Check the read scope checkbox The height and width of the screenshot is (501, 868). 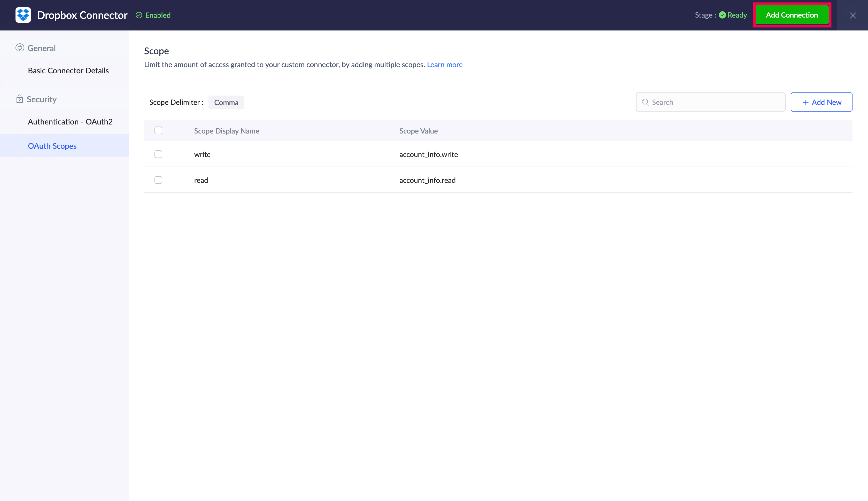pyautogui.click(x=158, y=180)
